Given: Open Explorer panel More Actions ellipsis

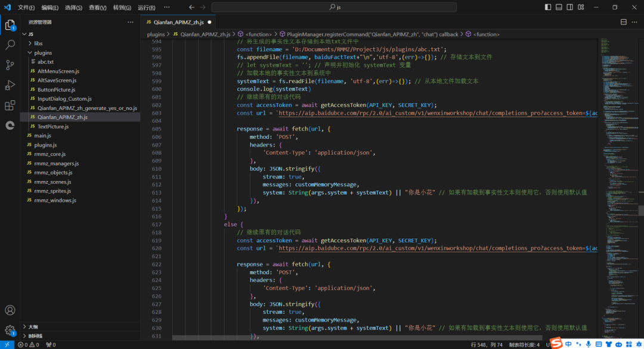Looking at the screenshot, I should [x=130, y=22].
